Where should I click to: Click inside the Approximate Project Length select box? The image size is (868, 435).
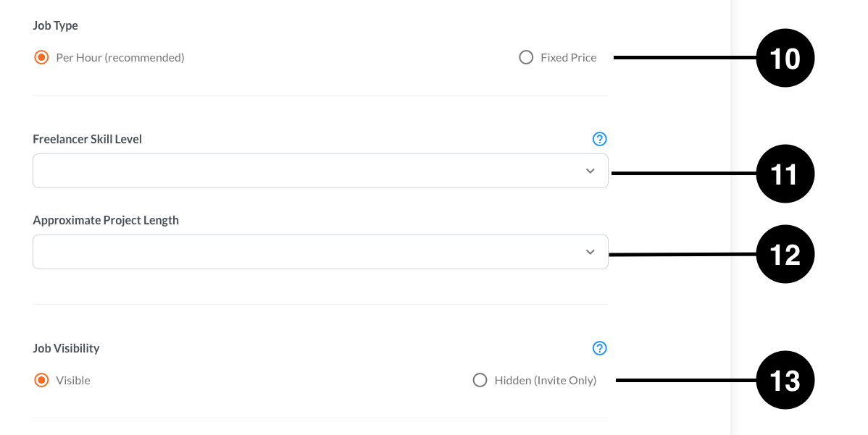(x=320, y=252)
